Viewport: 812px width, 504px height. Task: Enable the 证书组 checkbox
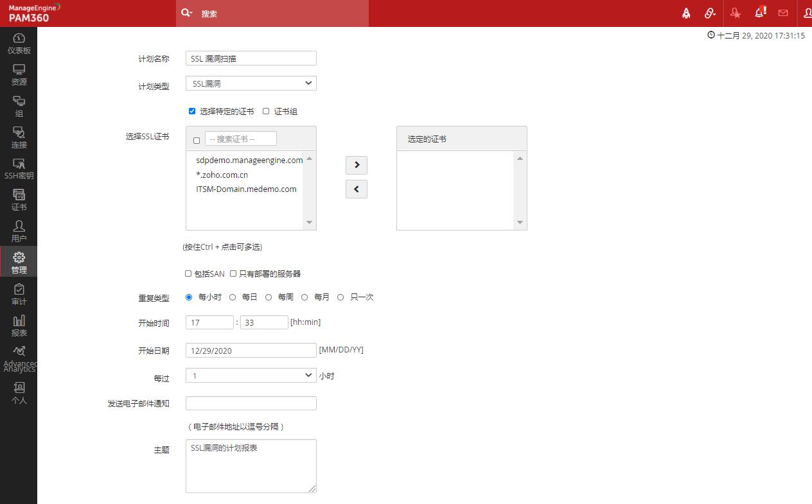tap(266, 111)
